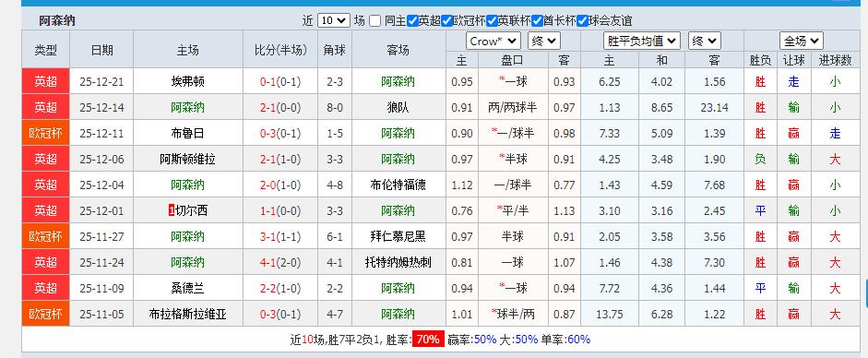Viewport: 868px width, 358px height.
Task: Click the 比分(半场) column header
Action: tap(280, 50)
